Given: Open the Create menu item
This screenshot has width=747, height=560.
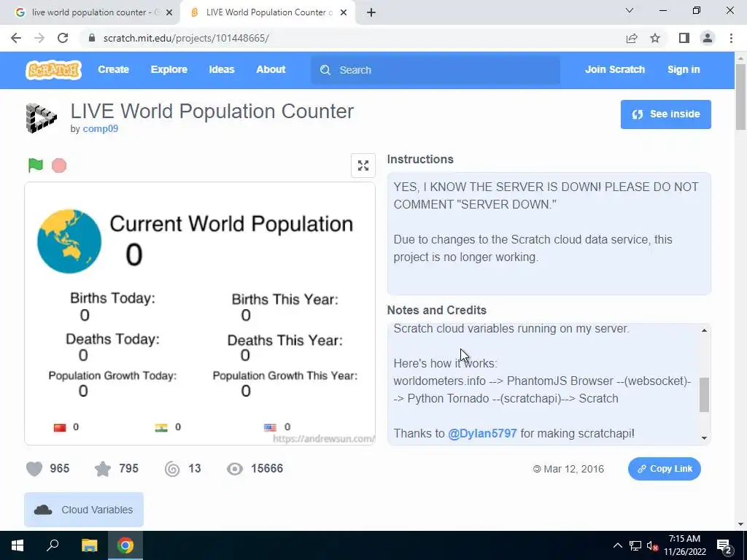Looking at the screenshot, I should click(113, 69).
